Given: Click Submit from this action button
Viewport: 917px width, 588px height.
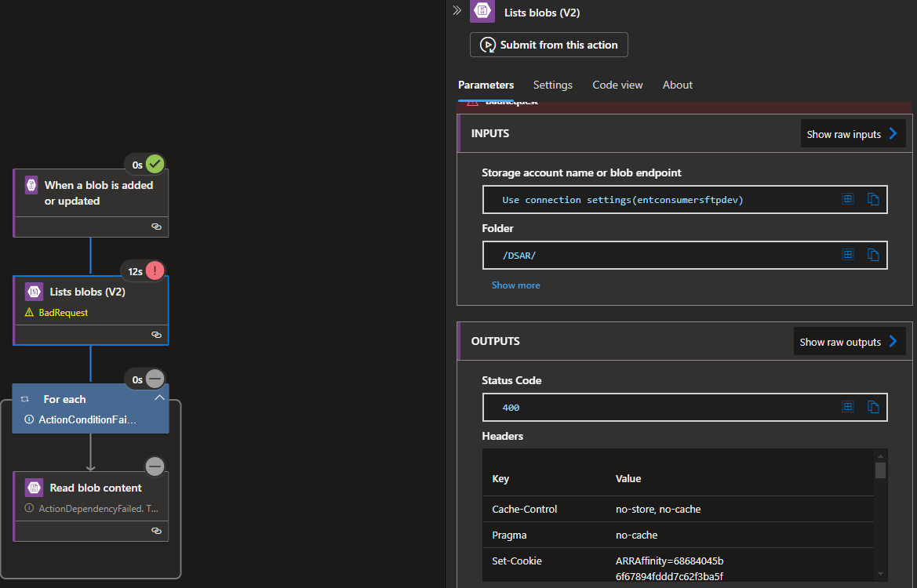Looking at the screenshot, I should tap(549, 45).
